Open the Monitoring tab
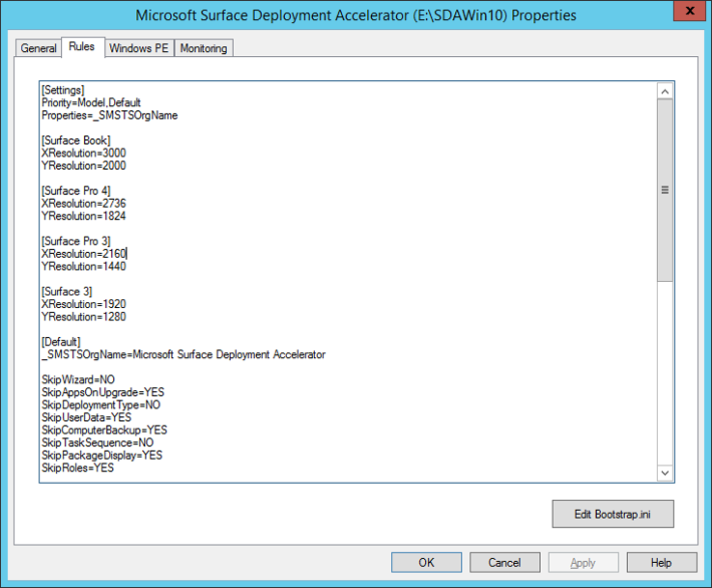 coord(204,48)
